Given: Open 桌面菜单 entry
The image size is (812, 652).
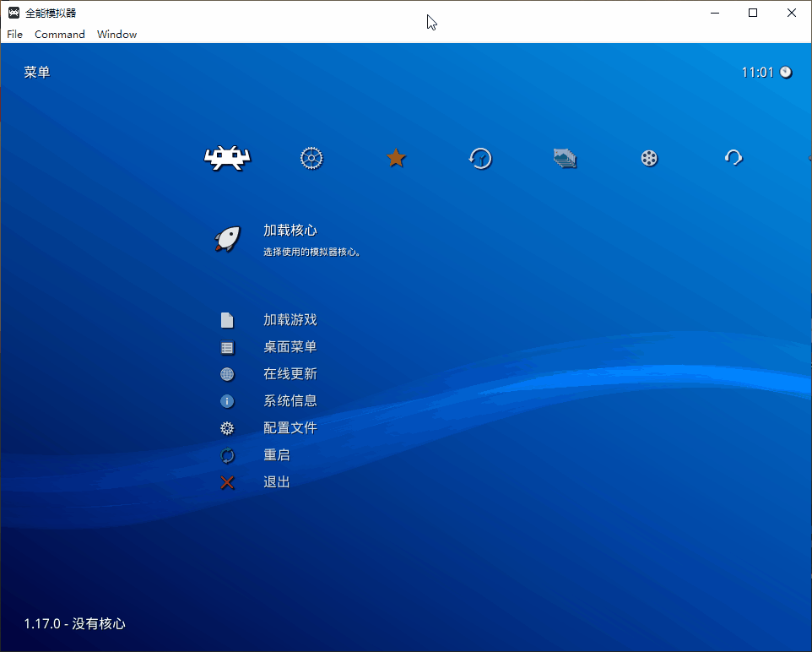Looking at the screenshot, I should pos(290,347).
